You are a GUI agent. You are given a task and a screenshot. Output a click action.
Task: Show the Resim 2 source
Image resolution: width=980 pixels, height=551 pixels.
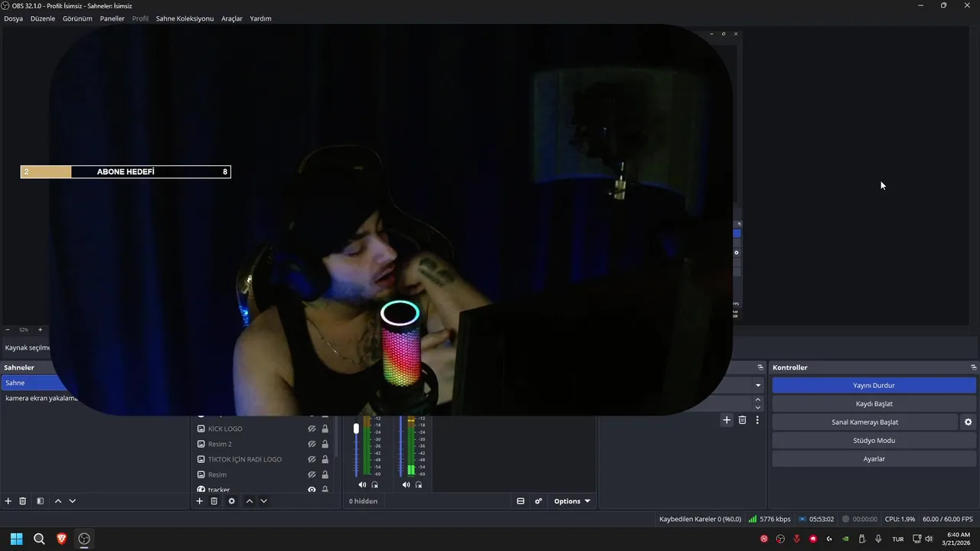pos(312,444)
